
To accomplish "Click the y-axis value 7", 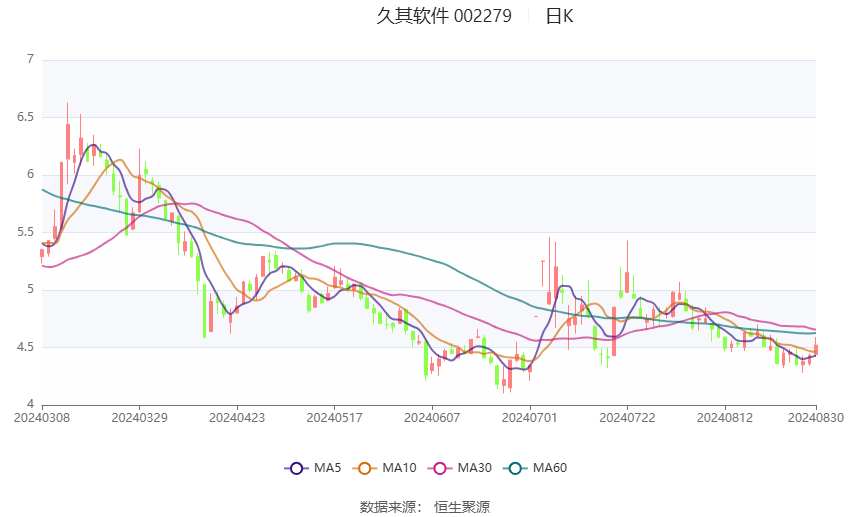I will [30, 59].
